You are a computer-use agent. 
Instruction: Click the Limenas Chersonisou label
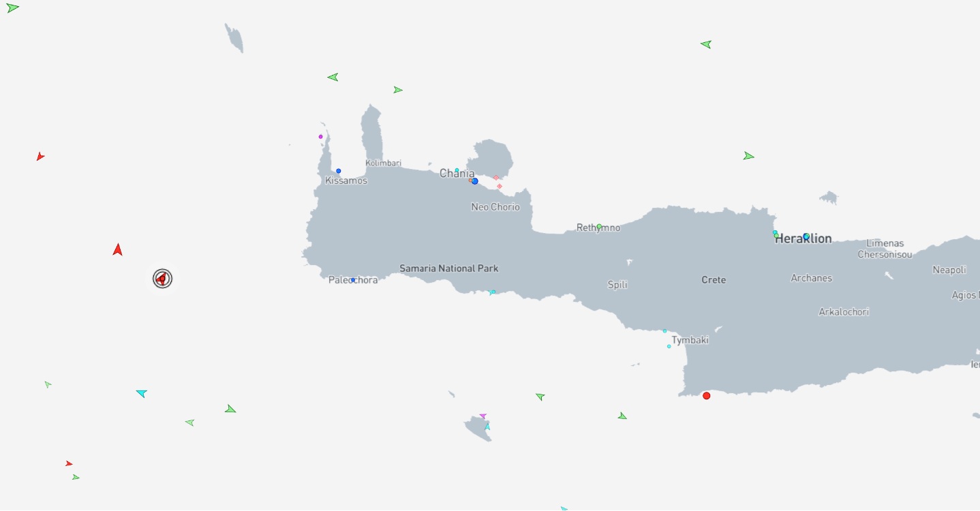pos(885,249)
